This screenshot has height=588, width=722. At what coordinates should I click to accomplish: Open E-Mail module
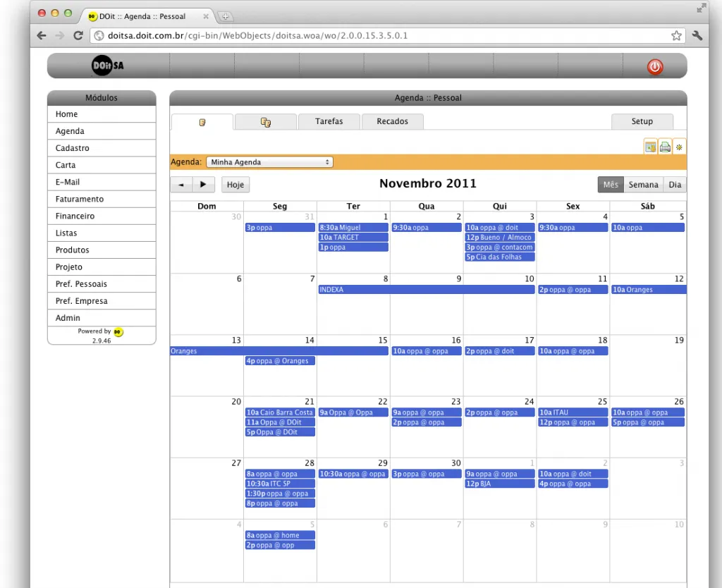102,183
